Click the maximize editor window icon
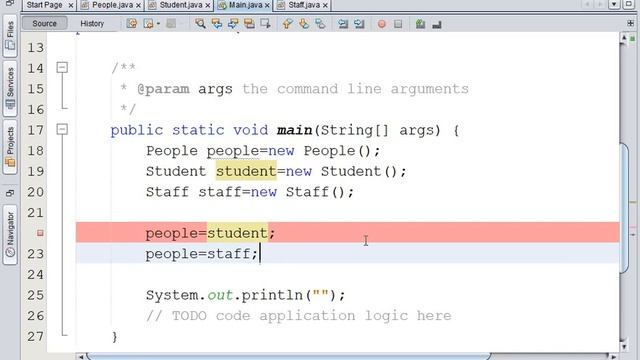This screenshot has width=640, height=360. 629,4
